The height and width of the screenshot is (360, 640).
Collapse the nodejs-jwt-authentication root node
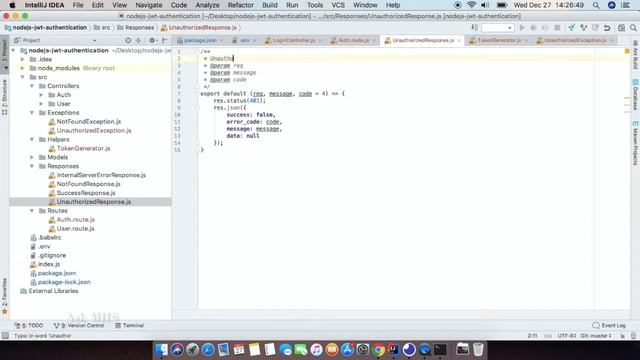(x=14, y=51)
